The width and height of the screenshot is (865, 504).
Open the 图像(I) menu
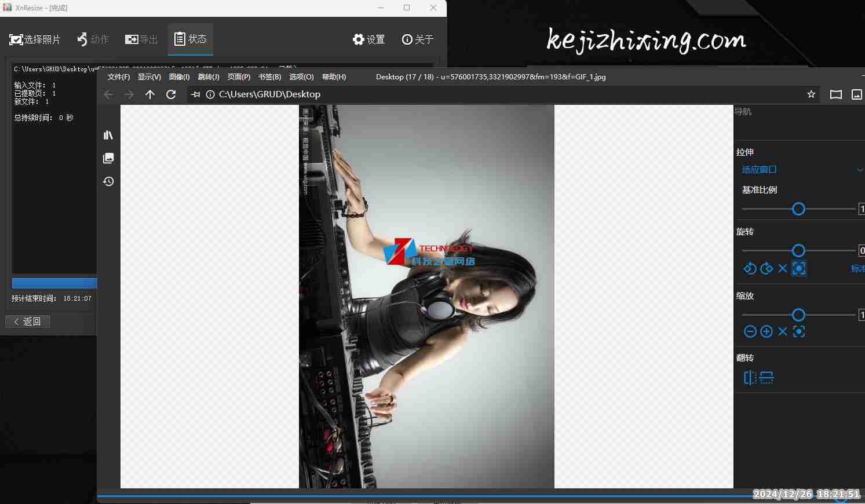point(179,77)
